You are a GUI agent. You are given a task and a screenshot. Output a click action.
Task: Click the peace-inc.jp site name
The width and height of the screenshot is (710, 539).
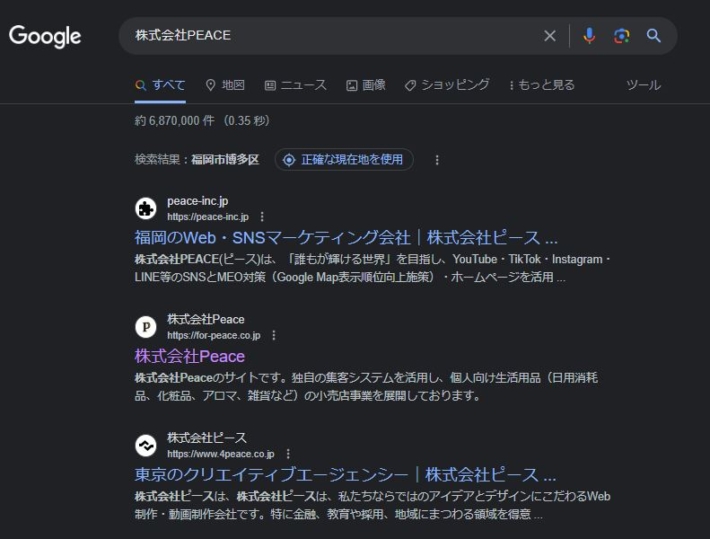[x=197, y=201]
